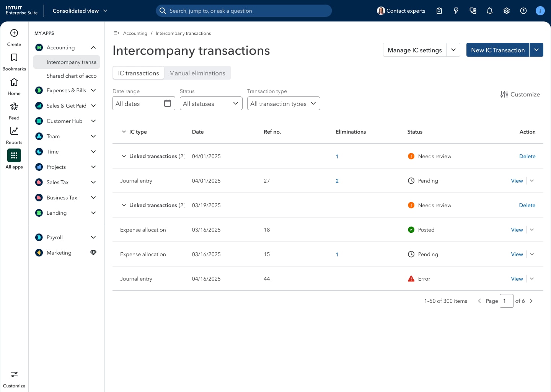551x392 pixels.
Task: Click the Customize table button
Action: tap(520, 94)
